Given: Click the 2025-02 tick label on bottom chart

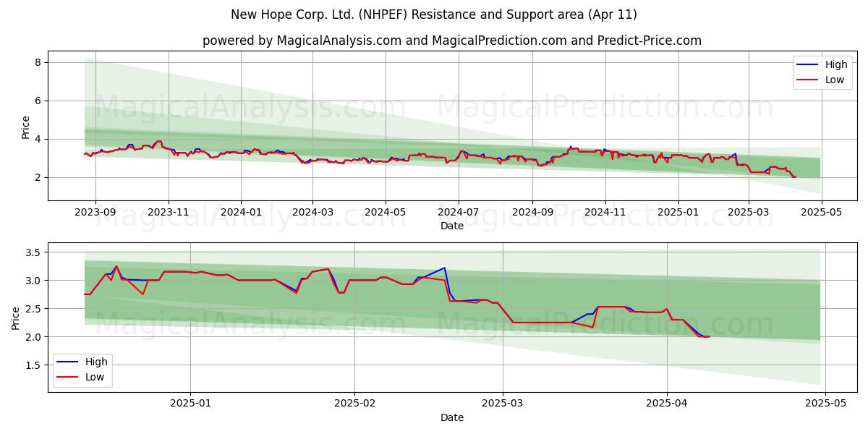Looking at the screenshot, I should pos(356,404).
